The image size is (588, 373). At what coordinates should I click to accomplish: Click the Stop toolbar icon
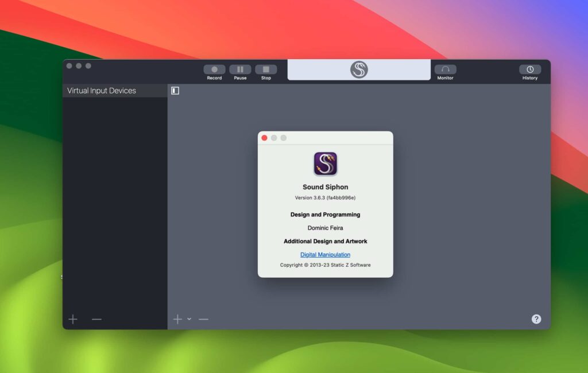coord(266,69)
